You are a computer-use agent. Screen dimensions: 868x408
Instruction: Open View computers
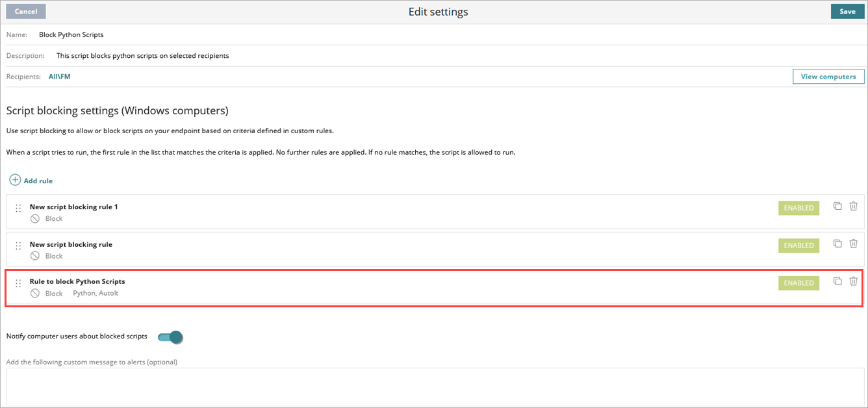(x=828, y=76)
